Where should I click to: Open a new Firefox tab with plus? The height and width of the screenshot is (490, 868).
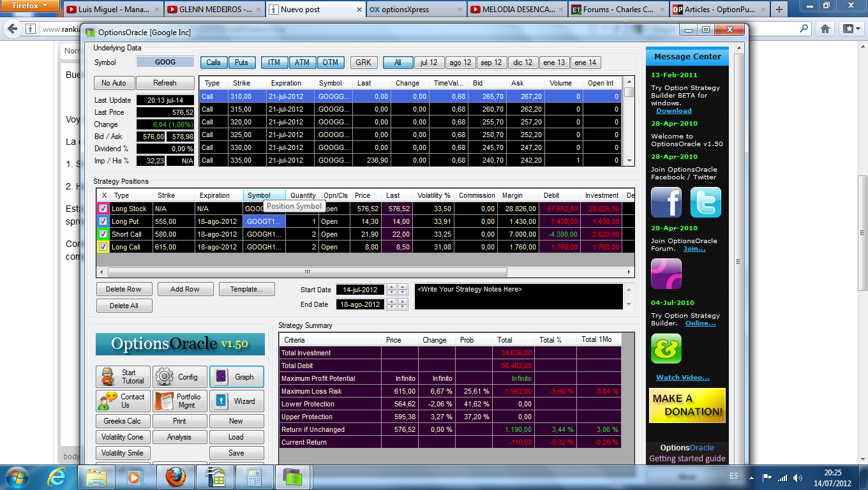(x=779, y=9)
